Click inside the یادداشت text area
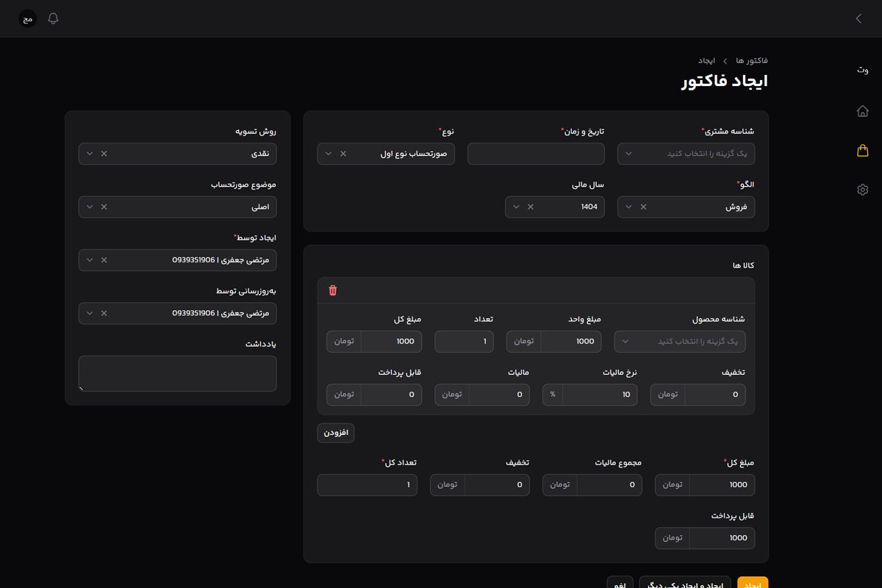 [178, 373]
